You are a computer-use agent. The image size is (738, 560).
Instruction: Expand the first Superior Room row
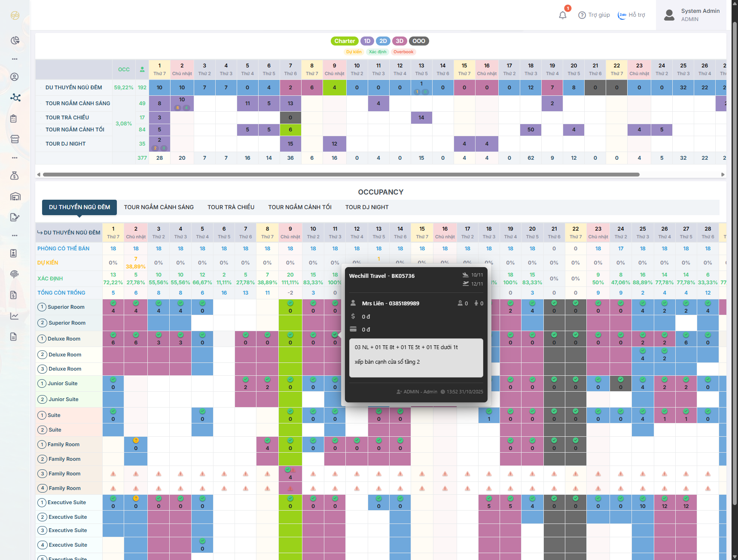(42, 307)
